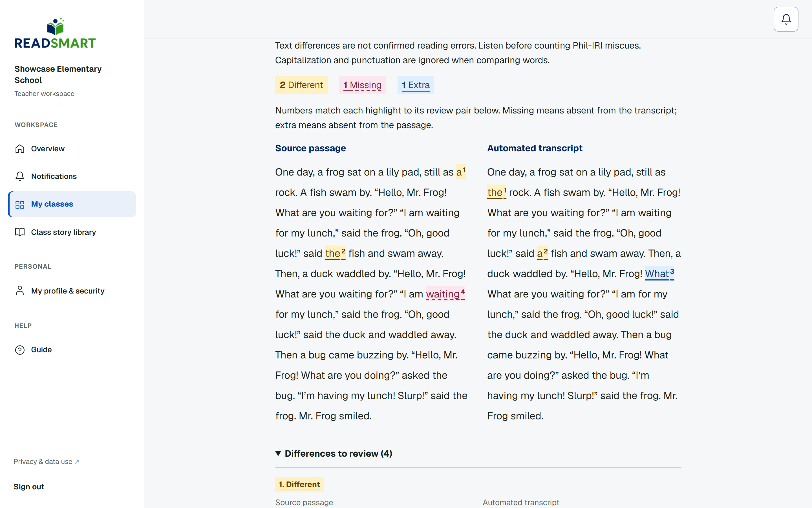Click the Source passage heading

[310, 148]
